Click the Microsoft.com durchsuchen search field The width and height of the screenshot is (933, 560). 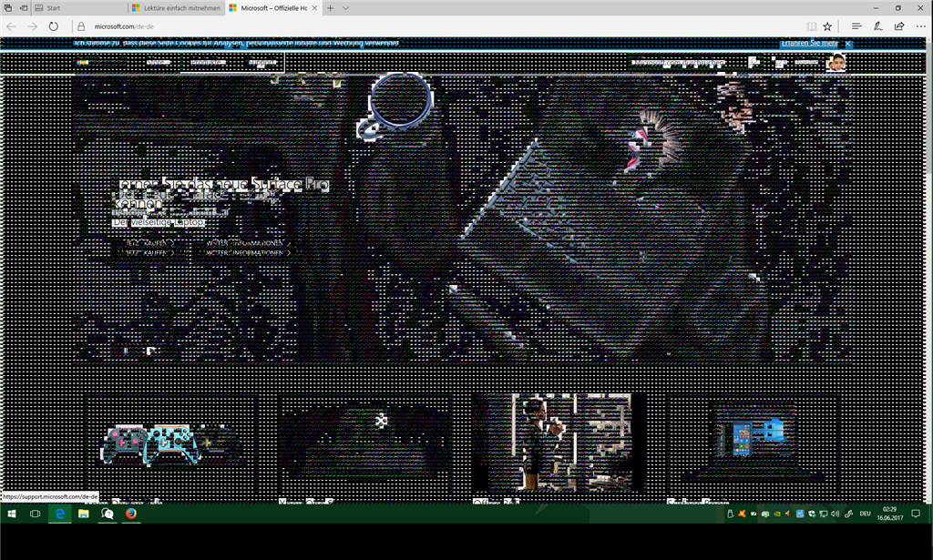(680, 63)
